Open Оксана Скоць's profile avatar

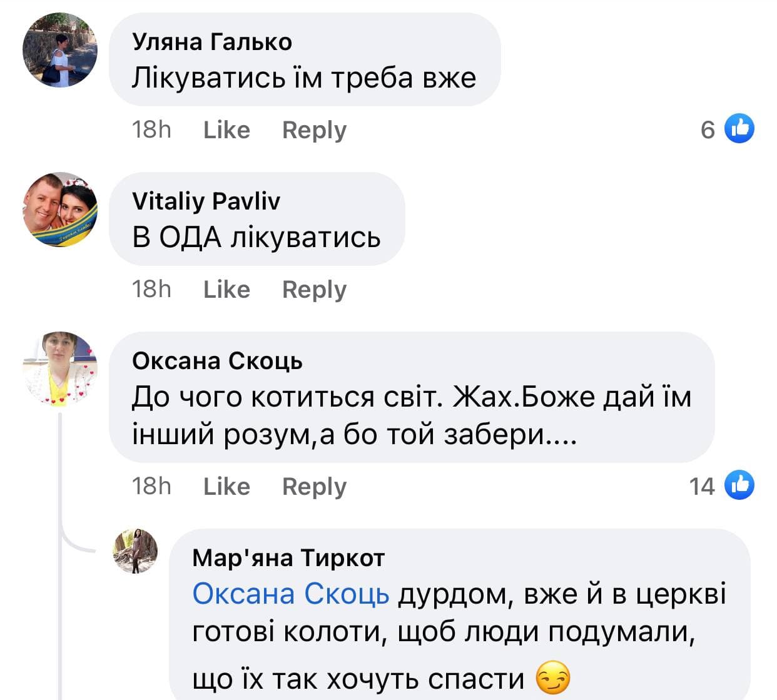coord(60,369)
